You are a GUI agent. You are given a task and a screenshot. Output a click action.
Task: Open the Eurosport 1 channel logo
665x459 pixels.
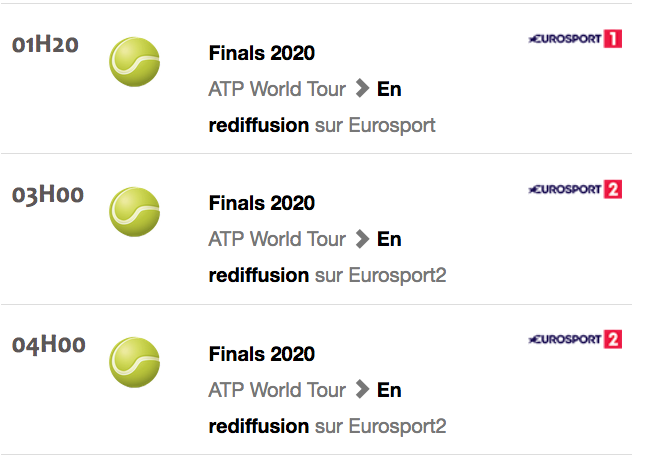(575, 39)
